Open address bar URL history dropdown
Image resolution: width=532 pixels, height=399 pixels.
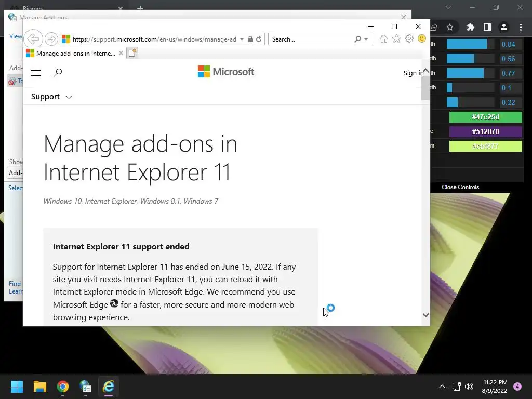pos(242,39)
